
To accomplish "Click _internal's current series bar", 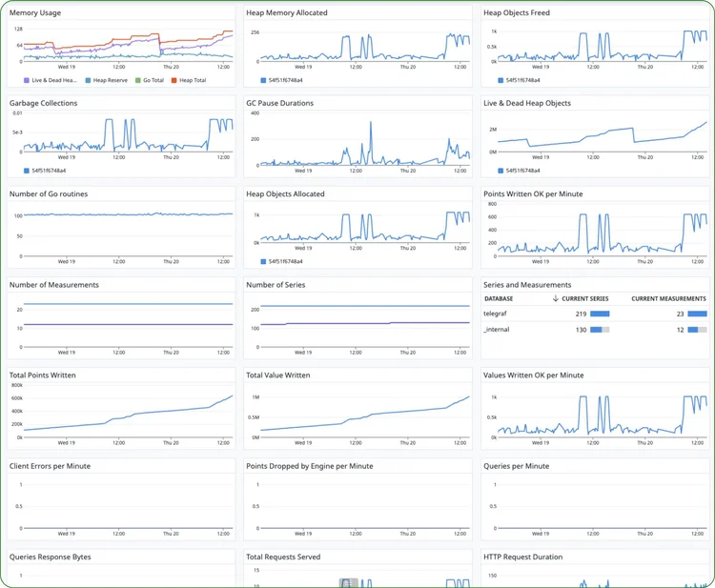I will click(600, 330).
